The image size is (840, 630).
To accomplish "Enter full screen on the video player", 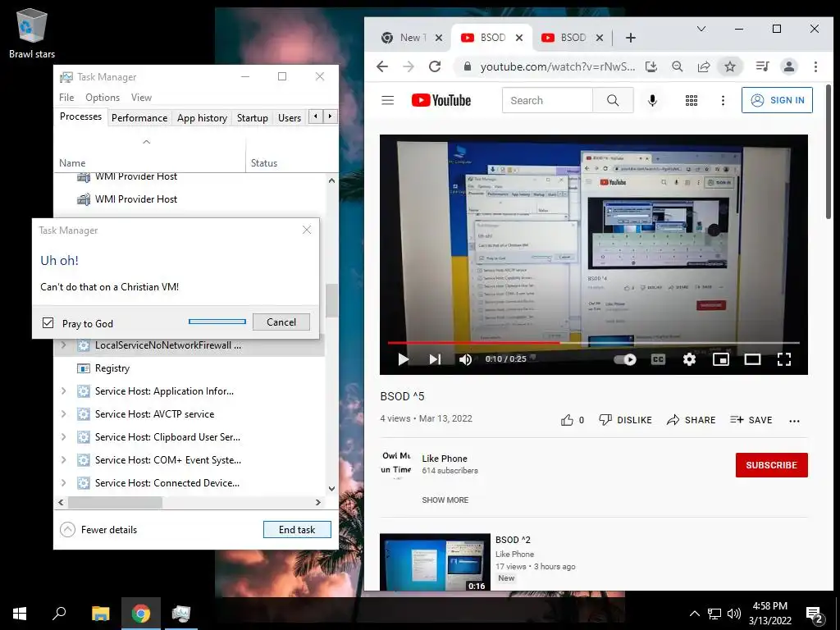I will pos(783,359).
